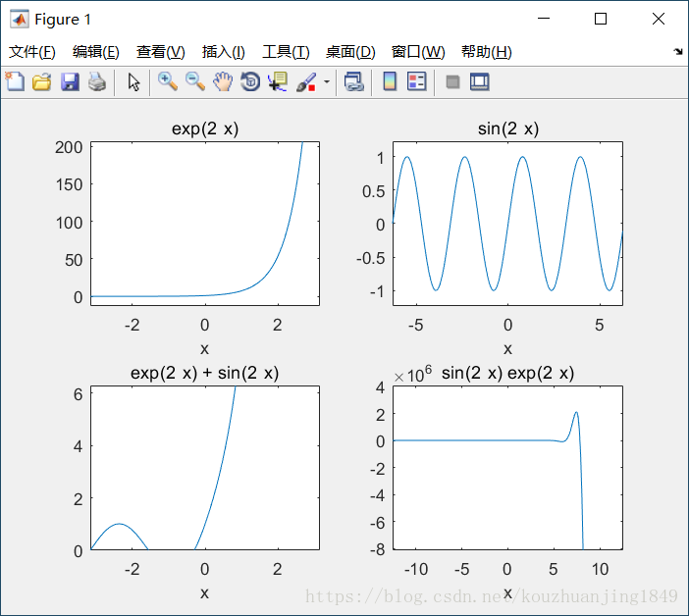Click the Hide Plot Tools icon
Image resolution: width=689 pixels, height=616 pixels.
point(452,82)
